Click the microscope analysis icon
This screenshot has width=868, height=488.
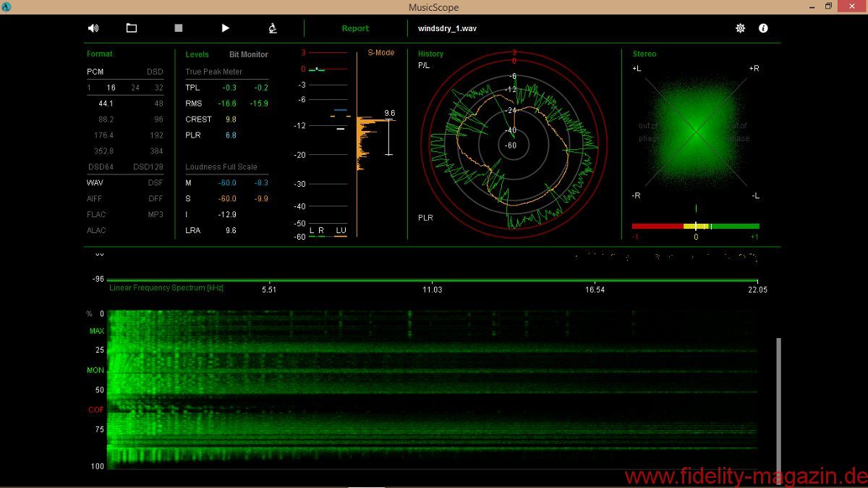pyautogui.click(x=273, y=28)
